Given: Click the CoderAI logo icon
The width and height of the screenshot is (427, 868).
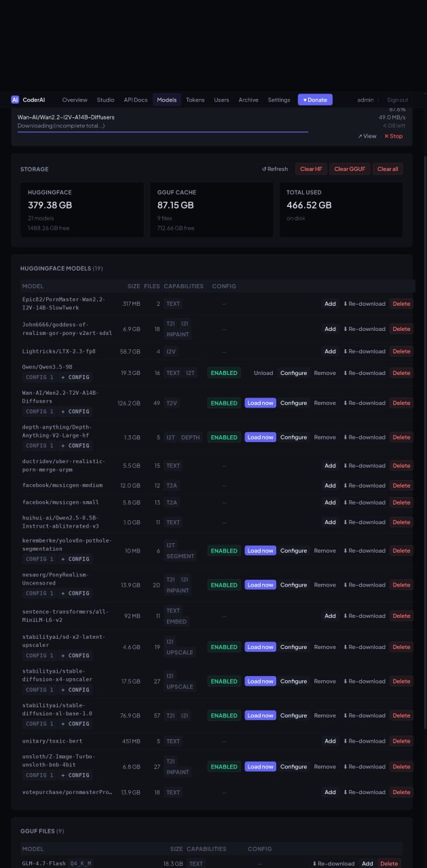Looking at the screenshot, I should tap(15, 100).
